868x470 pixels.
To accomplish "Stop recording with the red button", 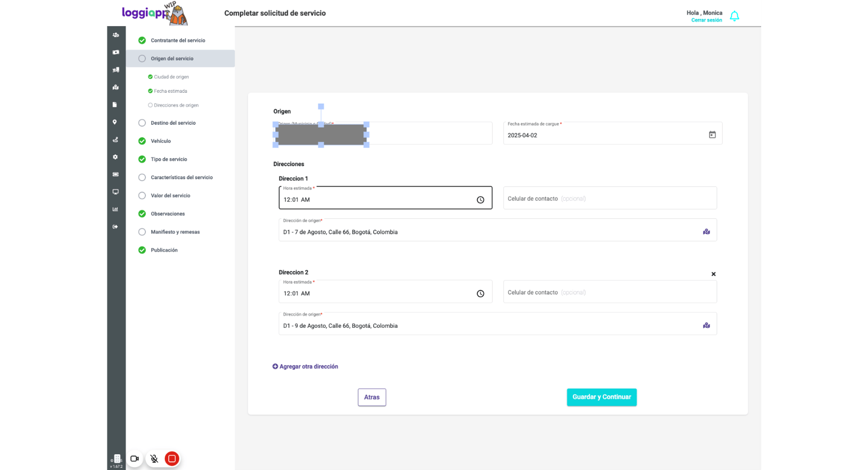I will tap(172, 459).
